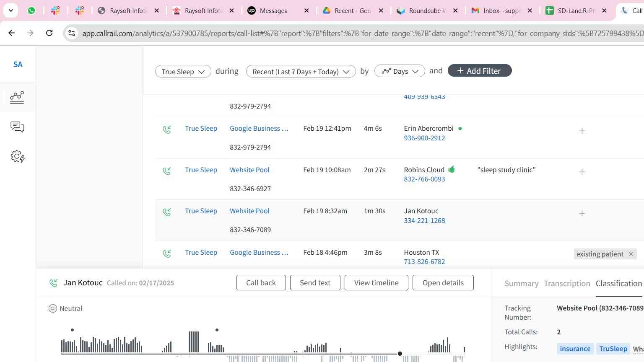View site information icon in address bar
This screenshot has height=362, width=644.
72,33
